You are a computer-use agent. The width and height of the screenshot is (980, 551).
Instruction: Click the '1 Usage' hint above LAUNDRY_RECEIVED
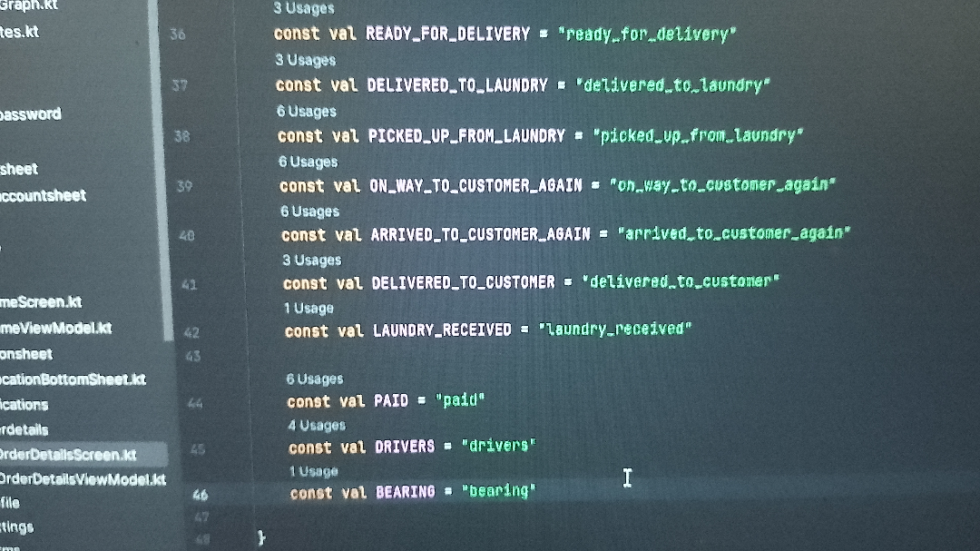click(x=309, y=309)
